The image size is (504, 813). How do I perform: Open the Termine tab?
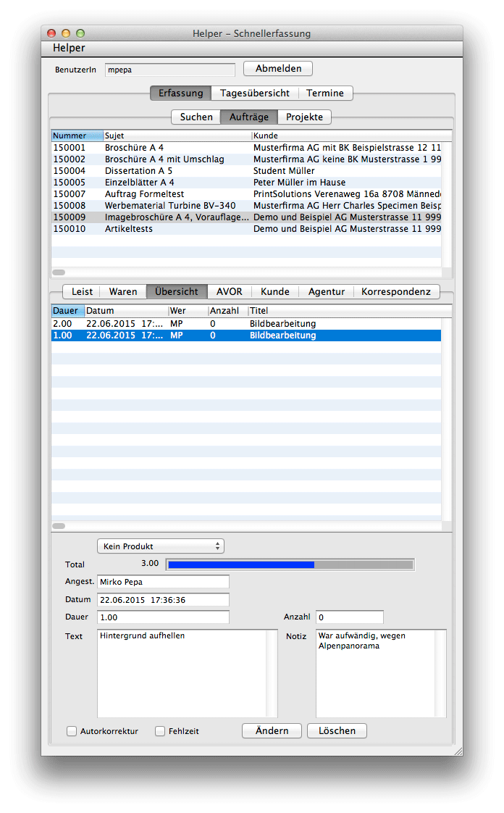pos(325,93)
